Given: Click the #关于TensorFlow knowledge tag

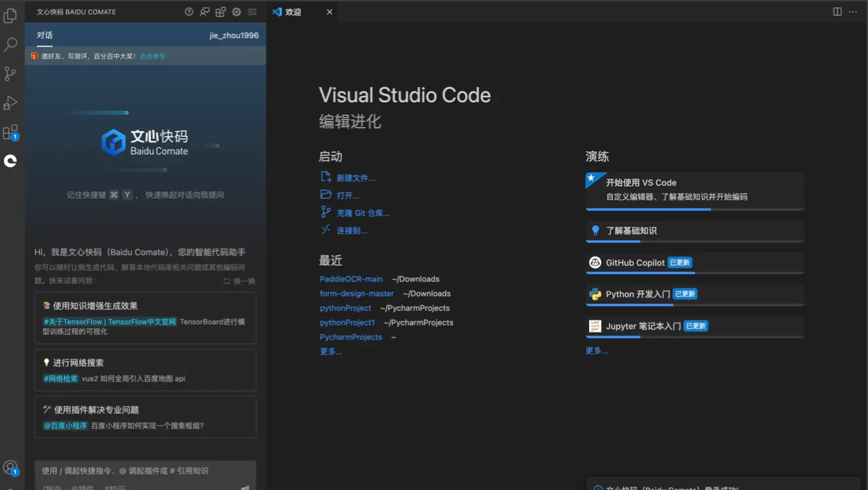Looking at the screenshot, I should tap(109, 322).
